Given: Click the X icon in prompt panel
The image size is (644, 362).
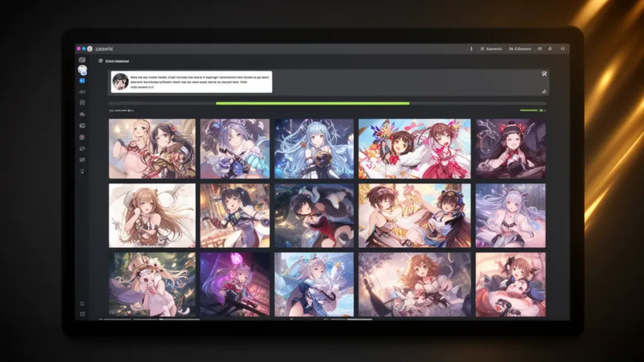Looking at the screenshot, I should [x=543, y=74].
